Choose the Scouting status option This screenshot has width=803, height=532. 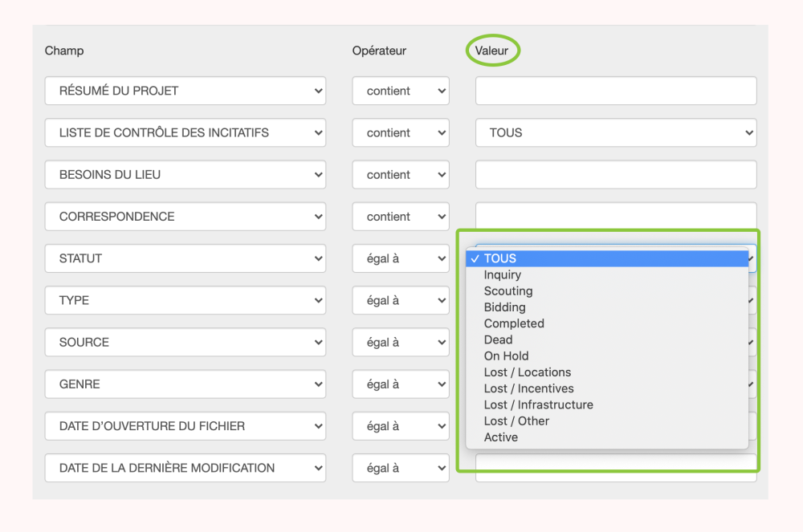pyautogui.click(x=508, y=291)
